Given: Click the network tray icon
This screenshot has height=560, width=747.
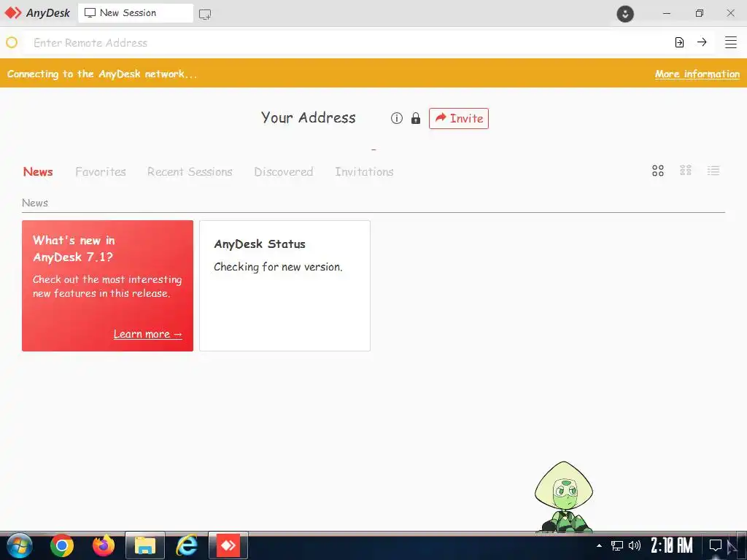Looking at the screenshot, I should [617, 545].
